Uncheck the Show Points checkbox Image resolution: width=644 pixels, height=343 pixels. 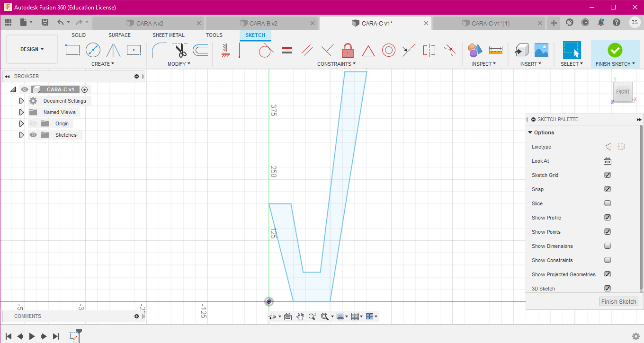point(608,232)
